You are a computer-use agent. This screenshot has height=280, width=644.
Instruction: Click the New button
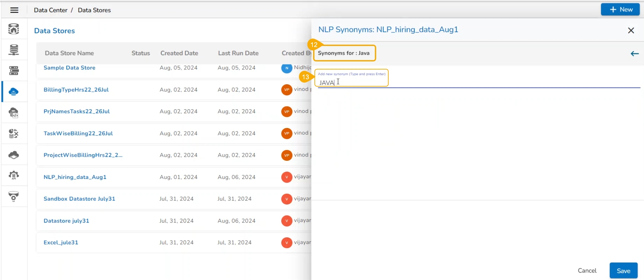tap(620, 10)
